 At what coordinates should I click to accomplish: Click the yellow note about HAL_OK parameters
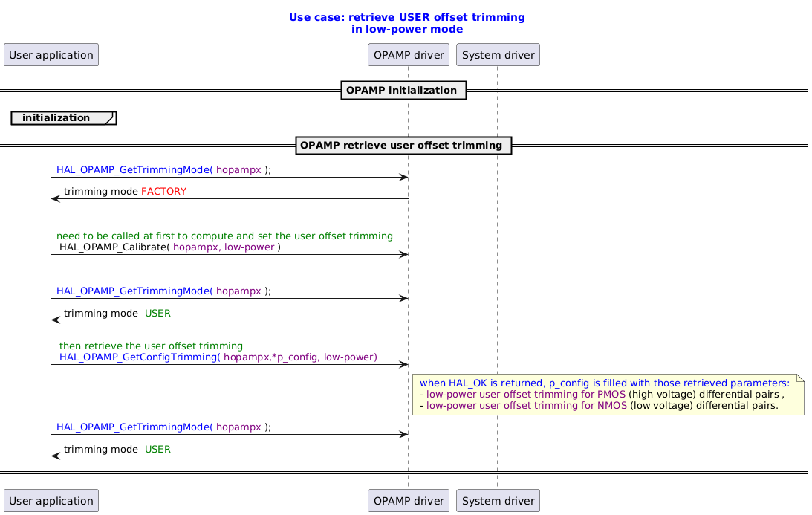point(609,395)
